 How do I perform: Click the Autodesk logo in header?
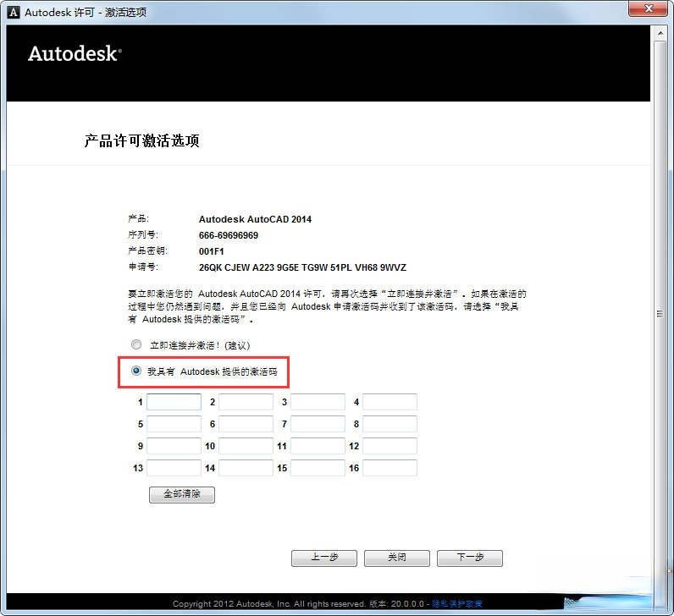(75, 53)
